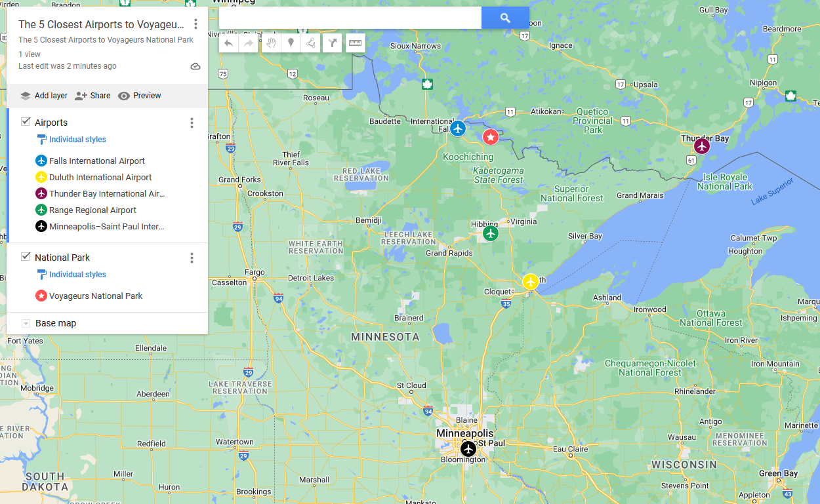This screenshot has width=820, height=504.
Task: Click the green airplane marker near Hibbing
Action: (x=491, y=233)
